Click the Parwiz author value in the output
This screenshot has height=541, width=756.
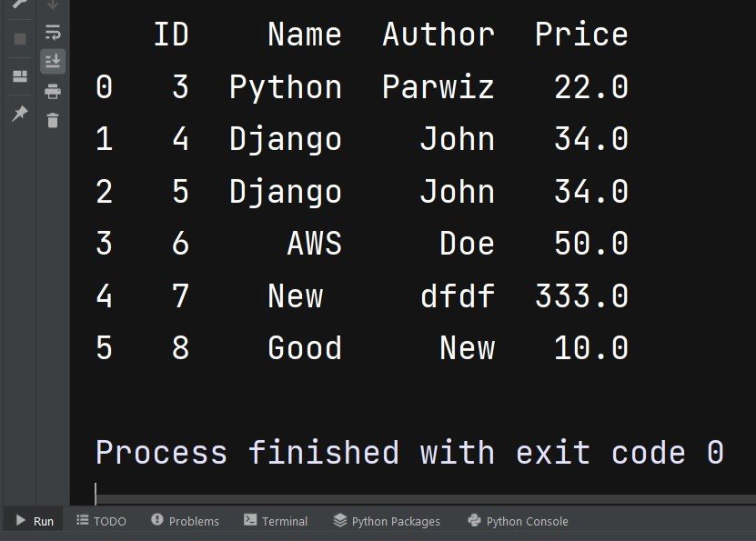point(438,87)
